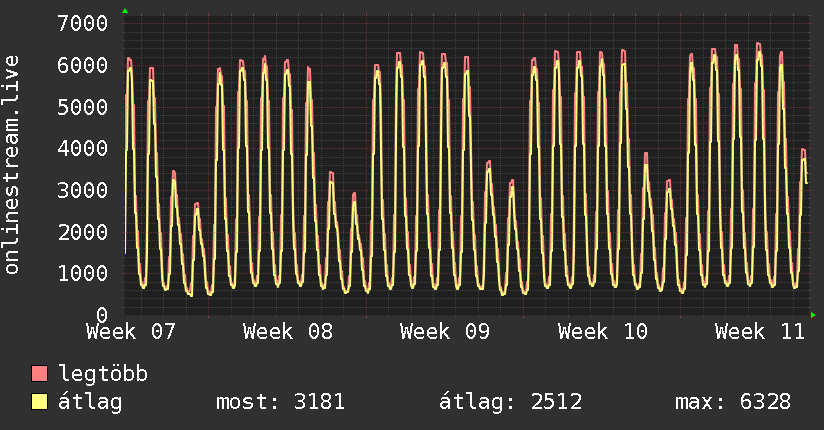The height and width of the screenshot is (430, 824).
Task: Click the 0 origin label on y-axis
Action: click(102, 315)
